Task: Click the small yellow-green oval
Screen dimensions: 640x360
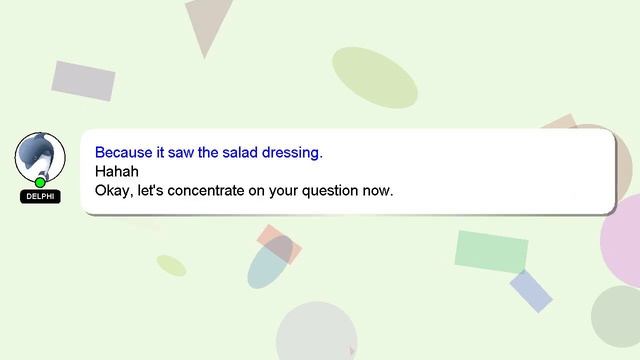Action: [171, 266]
